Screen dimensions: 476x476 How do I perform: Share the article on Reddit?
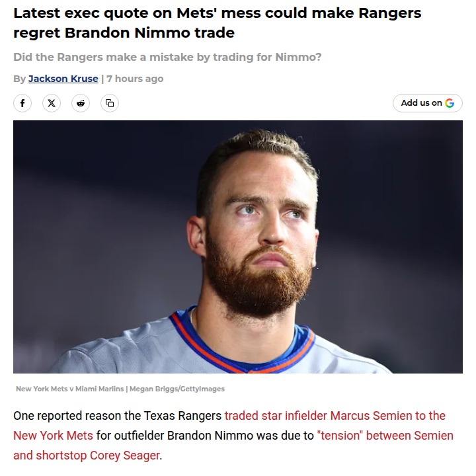pyautogui.click(x=81, y=103)
